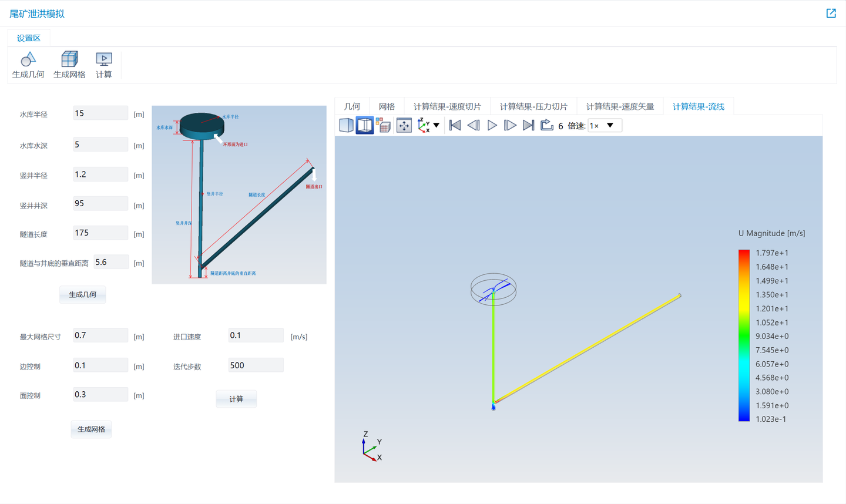Open the 计算结果-压力切片 tab
Image resolution: width=846 pixels, height=504 pixels.
point(533,106)
